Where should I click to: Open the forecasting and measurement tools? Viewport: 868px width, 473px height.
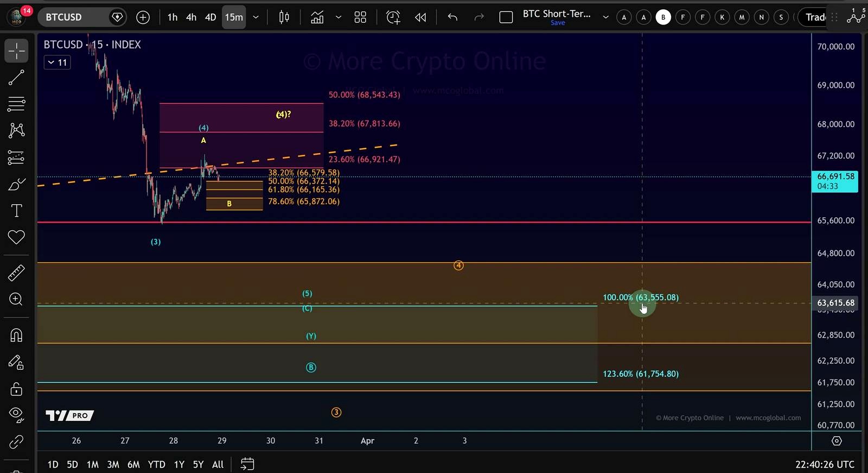click(16, 157)
